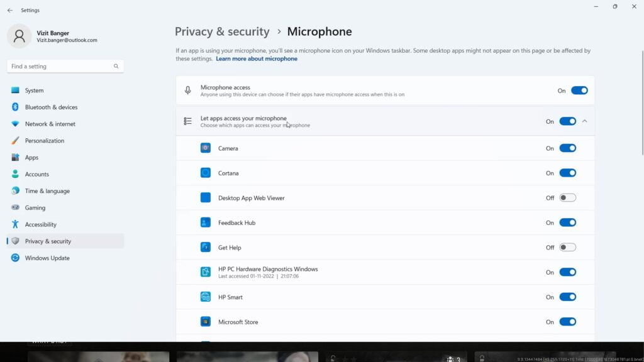Open Learn more about microphone link
The height and width of the screenshot is (362, 644).
pos(257,58)
